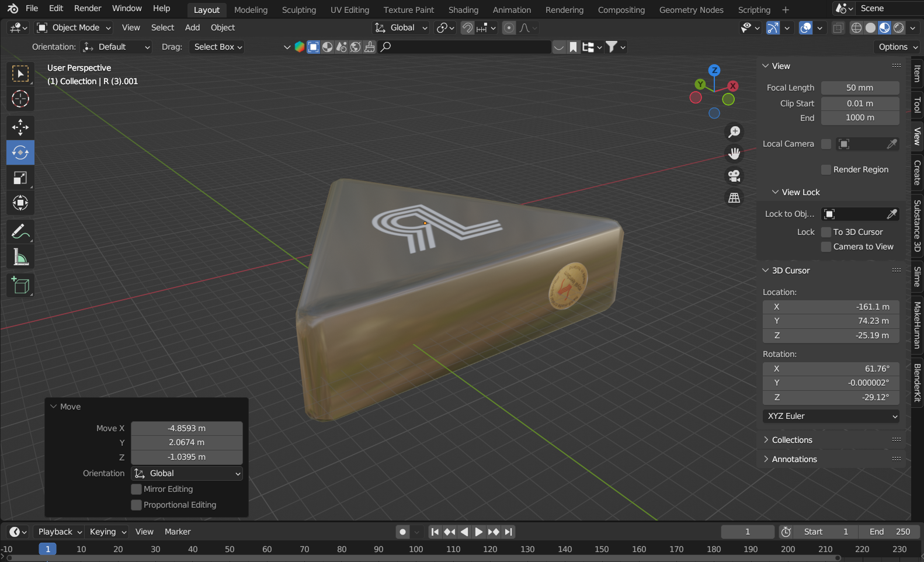Pick the 3D Cursor tool
This screenshot has height=562, width=924.
click(20, 99)
